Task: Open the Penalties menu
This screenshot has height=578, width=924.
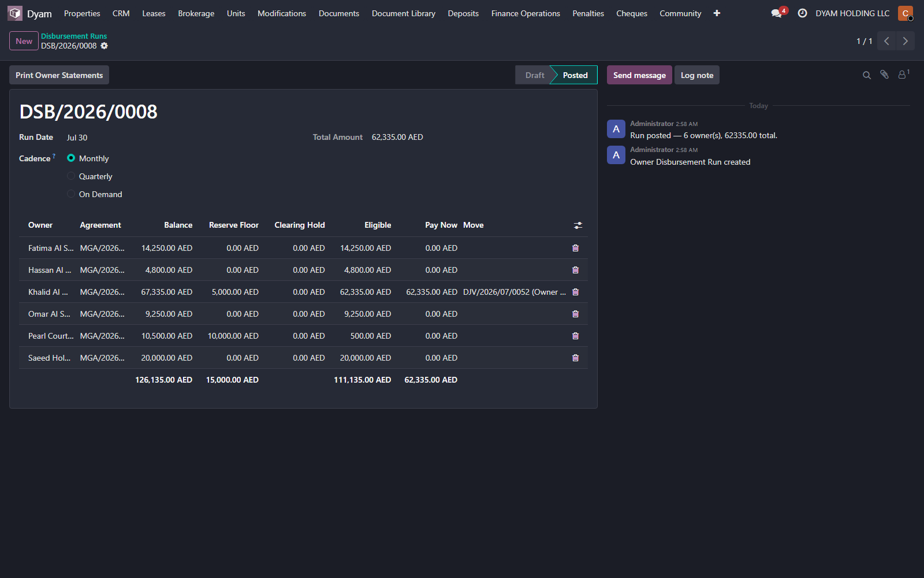Action: [588, 13]
